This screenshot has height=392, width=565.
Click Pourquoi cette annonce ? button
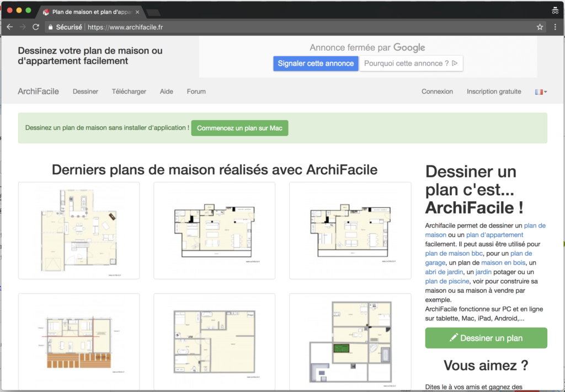tap(411, 63)
